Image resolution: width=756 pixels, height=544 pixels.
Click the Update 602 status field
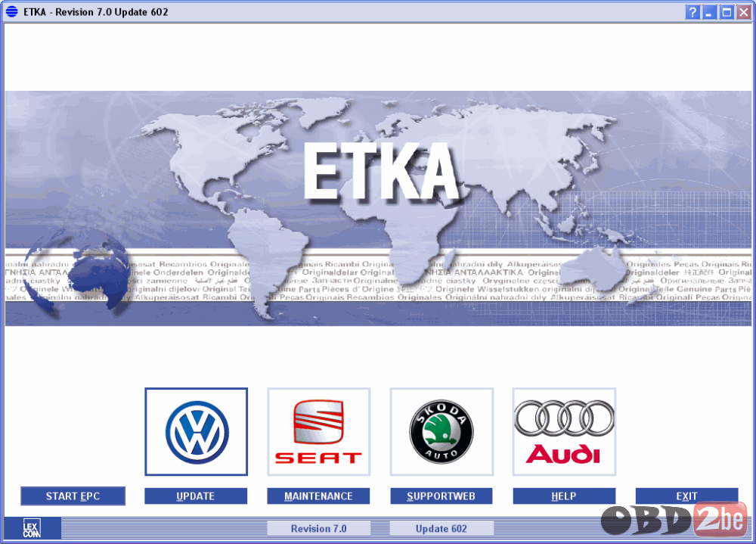442,529
